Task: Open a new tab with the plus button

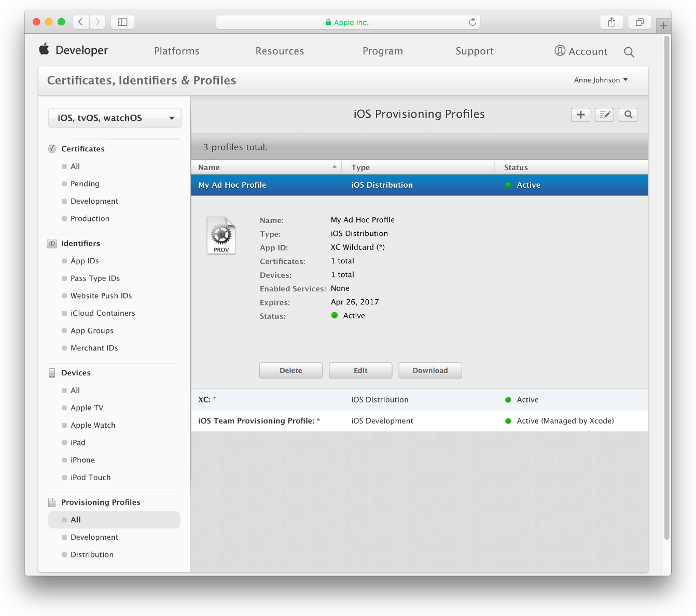Action: tap(663, 25)
